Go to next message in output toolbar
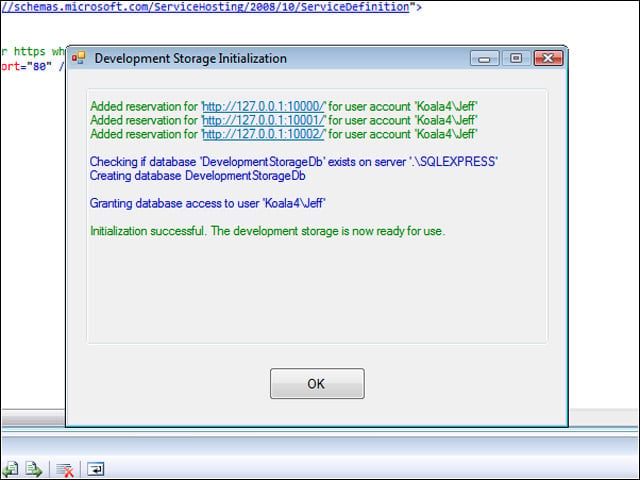 33,469
